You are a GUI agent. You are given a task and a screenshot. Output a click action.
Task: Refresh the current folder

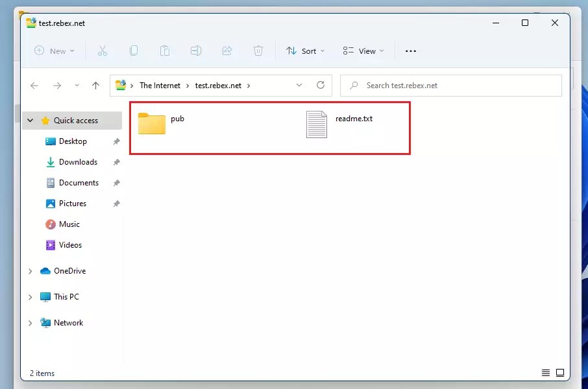click(320, 86)
